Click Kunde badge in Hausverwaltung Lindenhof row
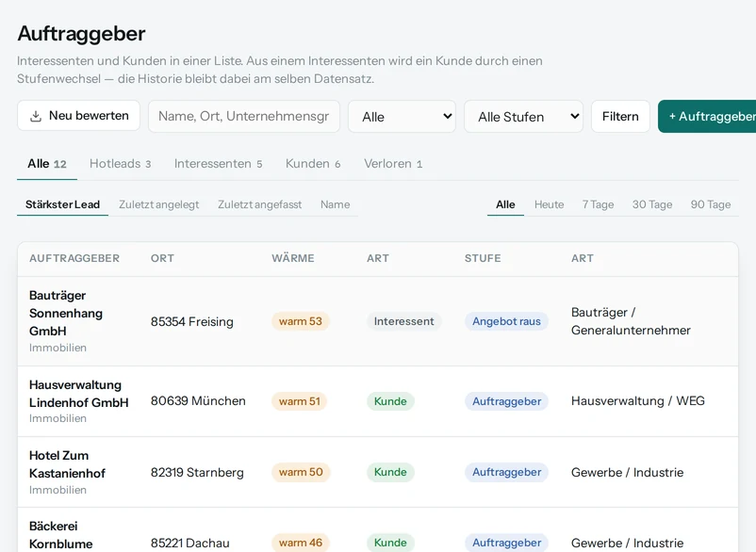 390,401
